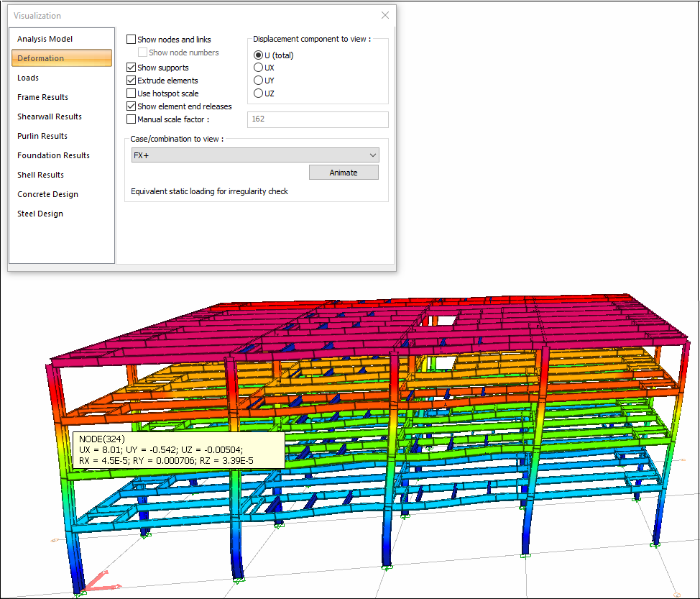The height and width of the screenshot is (599, 700).
Task: Open Shearwall Results in the sidebar
Action: click(50, 116)
